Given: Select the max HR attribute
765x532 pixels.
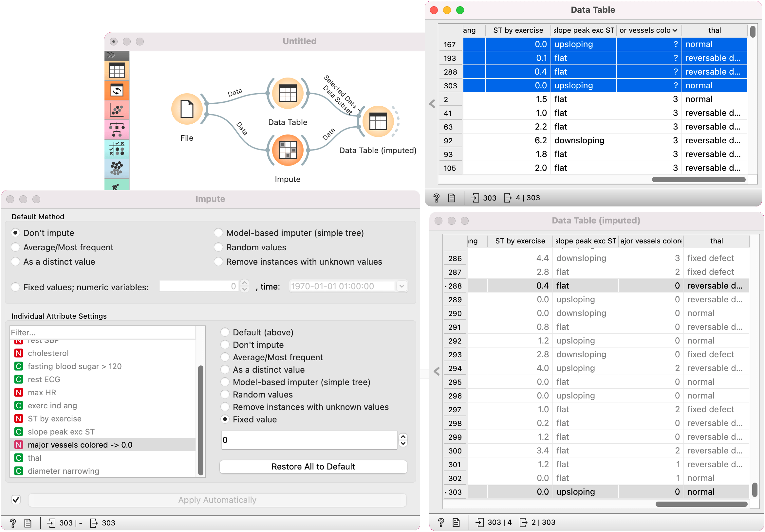Looking at the screenshot, I should [103, 392].
